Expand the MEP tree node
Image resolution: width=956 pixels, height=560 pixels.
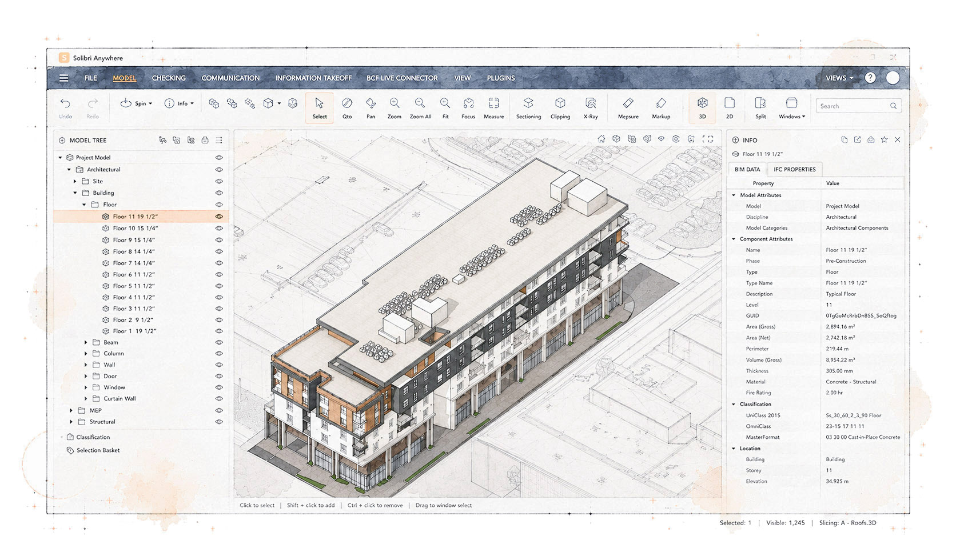tap(71, 410)
